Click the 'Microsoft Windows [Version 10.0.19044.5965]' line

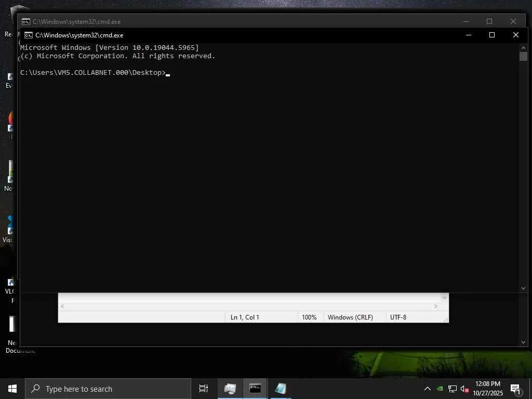[109, 47]
